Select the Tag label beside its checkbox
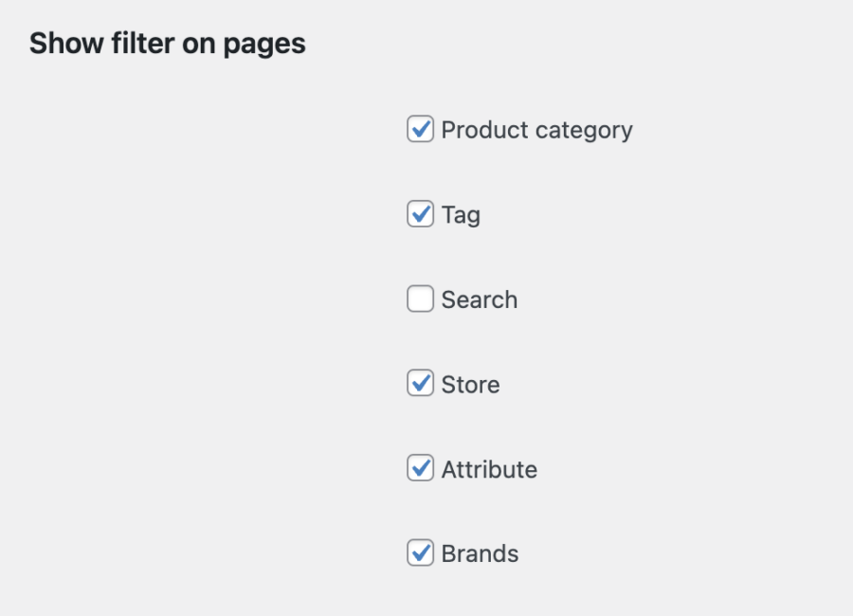Viewport: 853px width, 616px height. (x=461, y=214)
